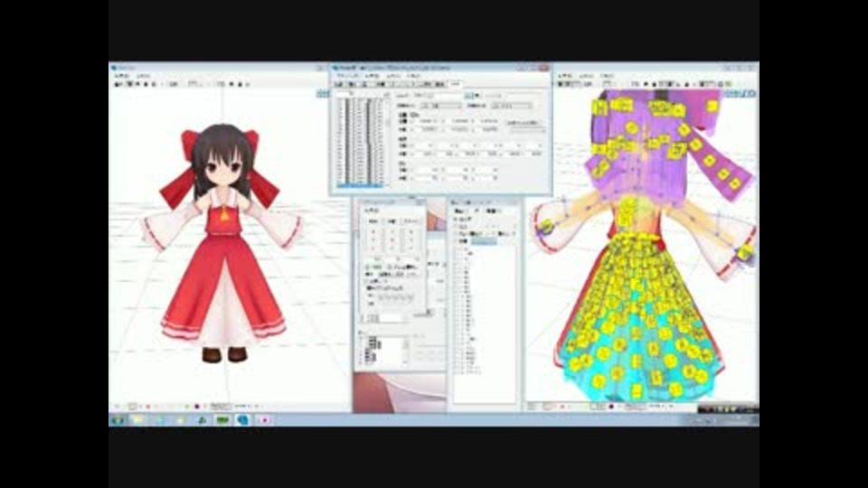
Task: Open the system tray icons area
Action: click(x=727, y=409)
